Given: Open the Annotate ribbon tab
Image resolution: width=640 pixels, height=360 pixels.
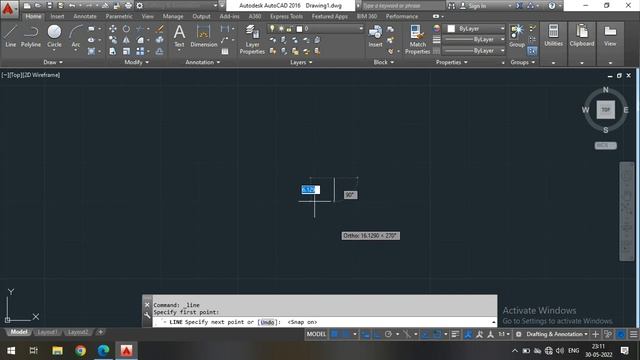Looking at the screenshot, I should (85, 16).
